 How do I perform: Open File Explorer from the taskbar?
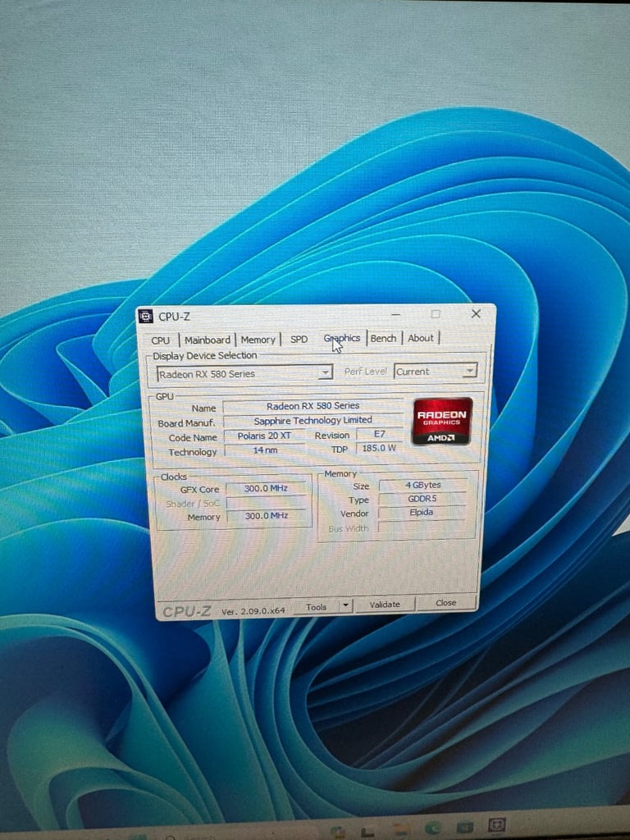tap(401, 829)
